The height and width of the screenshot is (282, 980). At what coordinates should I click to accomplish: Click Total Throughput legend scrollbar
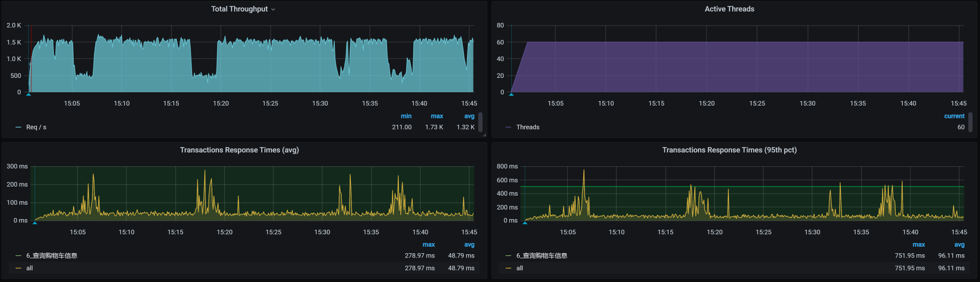pos(480,122)
